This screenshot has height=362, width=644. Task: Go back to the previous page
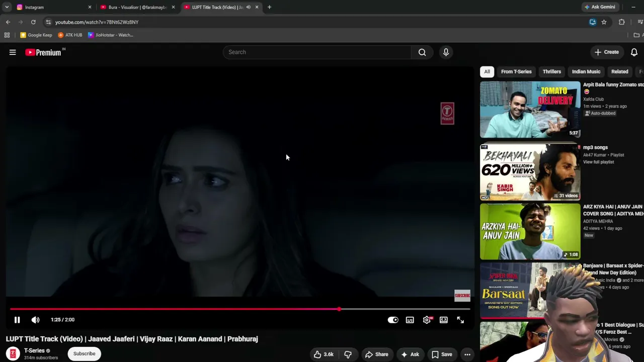pos(8,22)
